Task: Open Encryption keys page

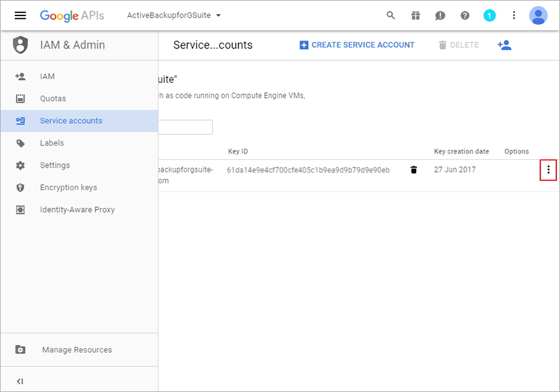Action: (x=68, y=187)
